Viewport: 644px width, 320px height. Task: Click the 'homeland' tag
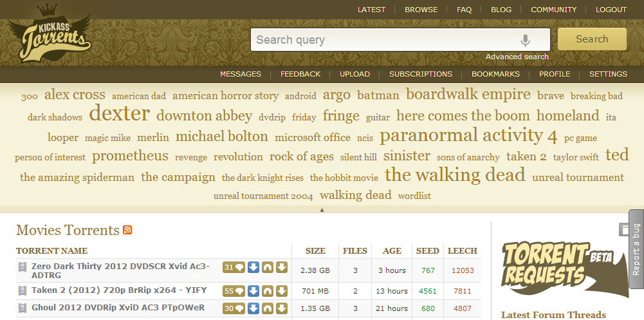click(x=567, y=115)
